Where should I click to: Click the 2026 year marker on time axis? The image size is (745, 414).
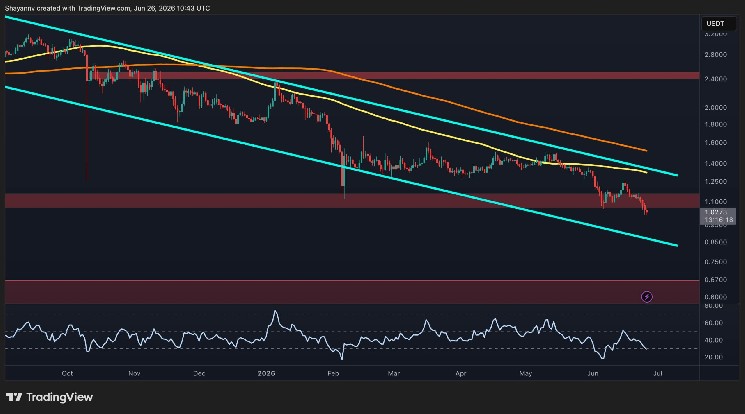tap(266, 374)
